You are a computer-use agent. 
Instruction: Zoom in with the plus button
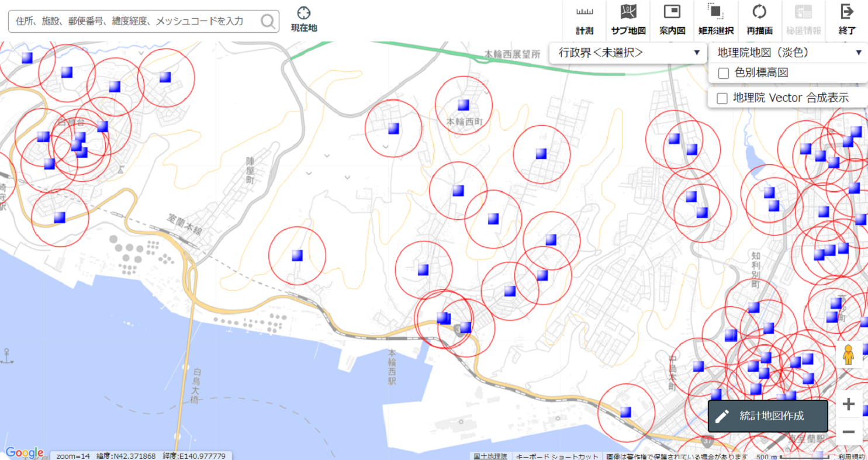click(849, 404)
